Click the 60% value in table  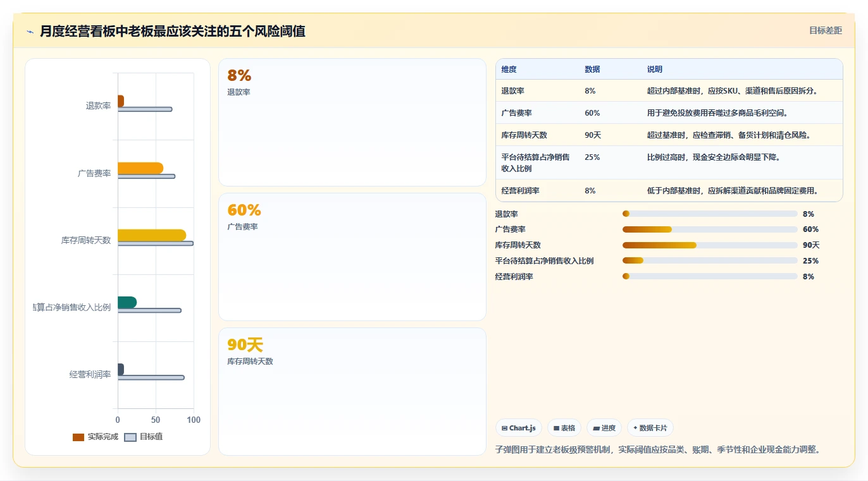[592, 113]
